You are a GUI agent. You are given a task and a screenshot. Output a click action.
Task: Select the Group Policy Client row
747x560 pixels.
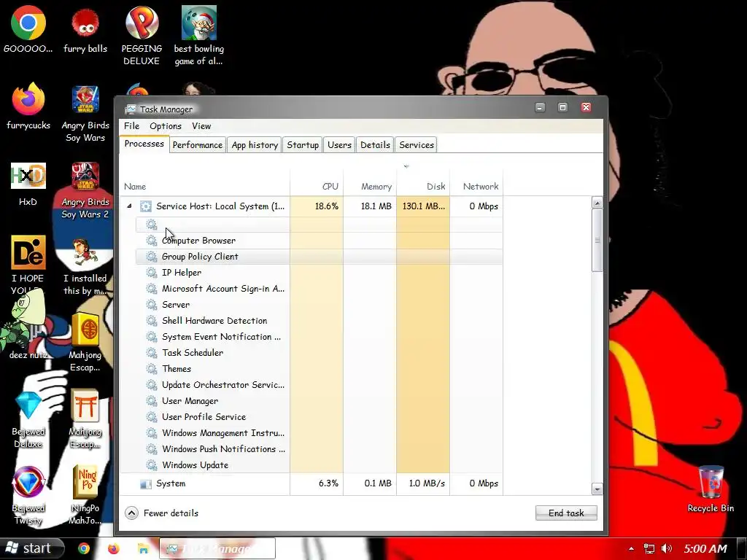(x=319, y=257)
